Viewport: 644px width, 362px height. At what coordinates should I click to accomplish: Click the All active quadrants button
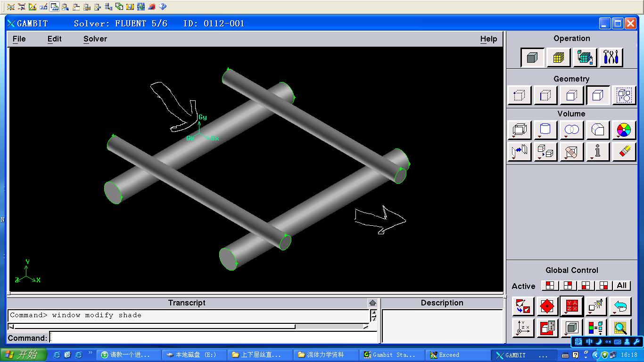621,286
